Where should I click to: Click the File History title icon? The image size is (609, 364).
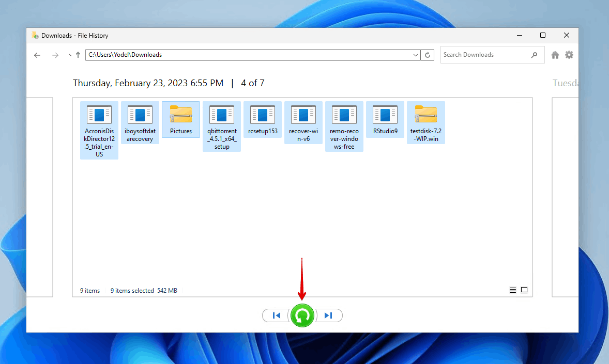[35, 35]
